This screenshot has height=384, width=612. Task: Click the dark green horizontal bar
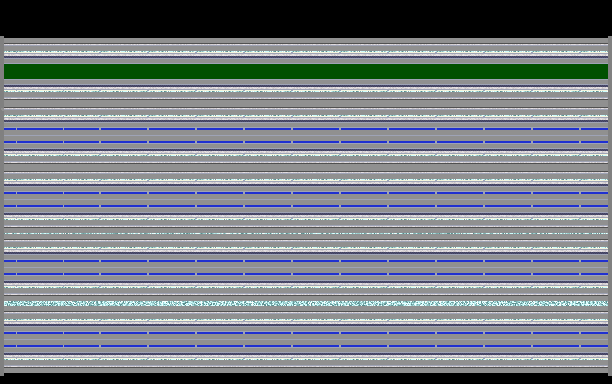pos(306,71)
